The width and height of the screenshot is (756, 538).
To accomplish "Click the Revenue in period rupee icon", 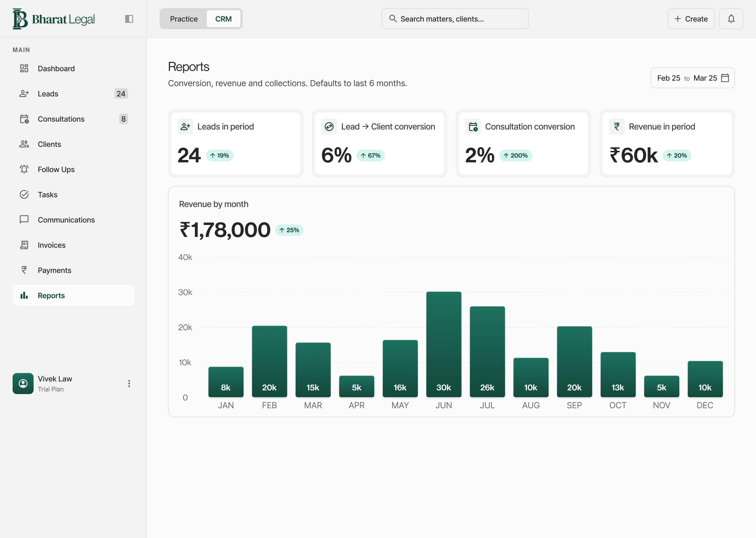I will click(x=617, y=127).
